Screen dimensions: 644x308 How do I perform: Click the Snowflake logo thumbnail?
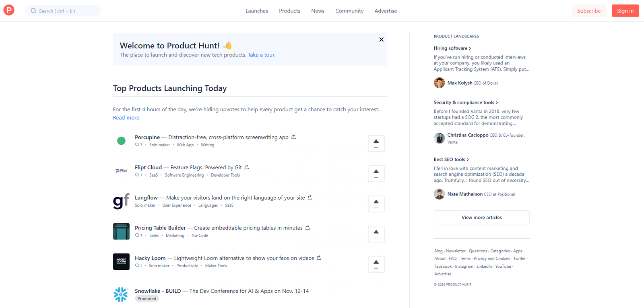click(121, 295)
